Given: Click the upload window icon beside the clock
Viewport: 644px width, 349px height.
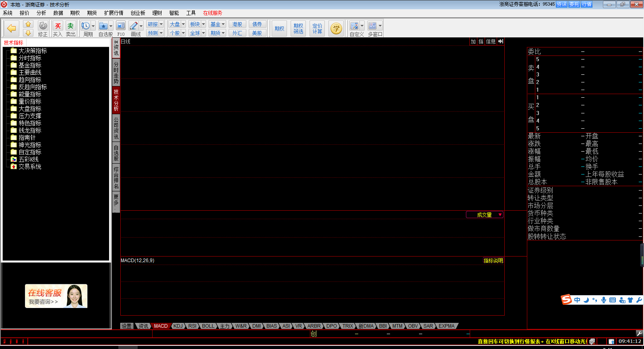Looking at the screenshot, I should pos(611,341).
